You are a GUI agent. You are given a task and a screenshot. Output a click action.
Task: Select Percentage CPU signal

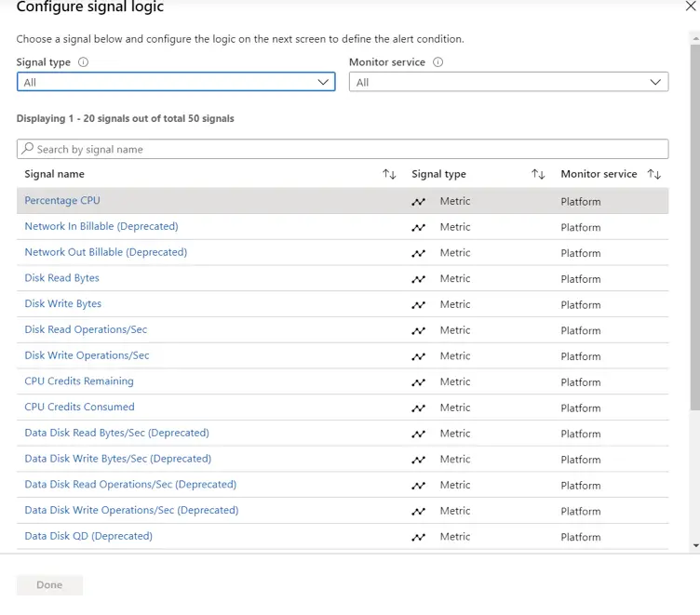point(62,201)
